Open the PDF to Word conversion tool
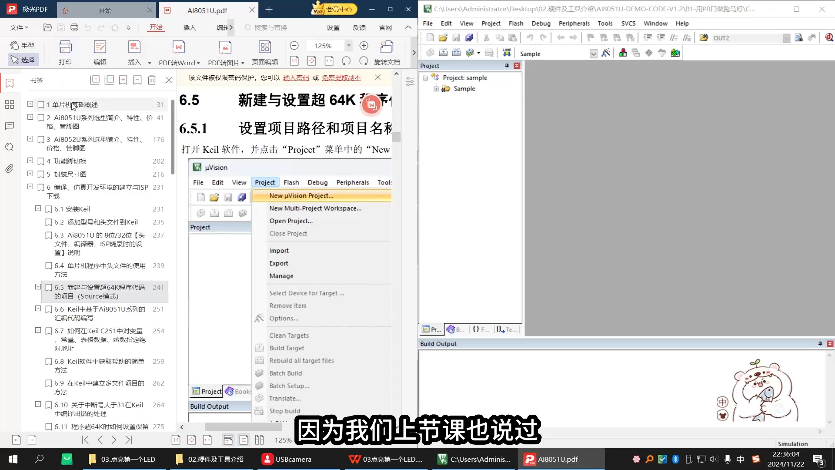This screenshot has height=470, width=835. [x=179, y=52]
